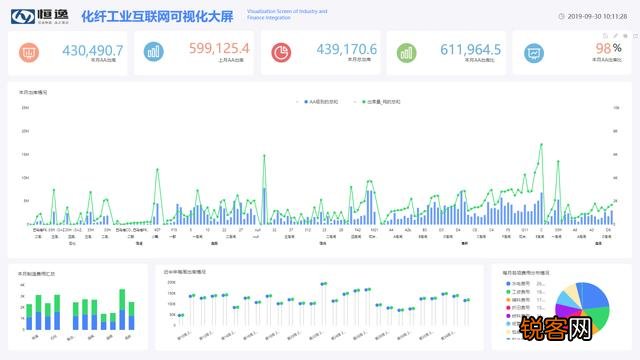Click the square fullscreen icon at top-right edge

tap(636, 36)
